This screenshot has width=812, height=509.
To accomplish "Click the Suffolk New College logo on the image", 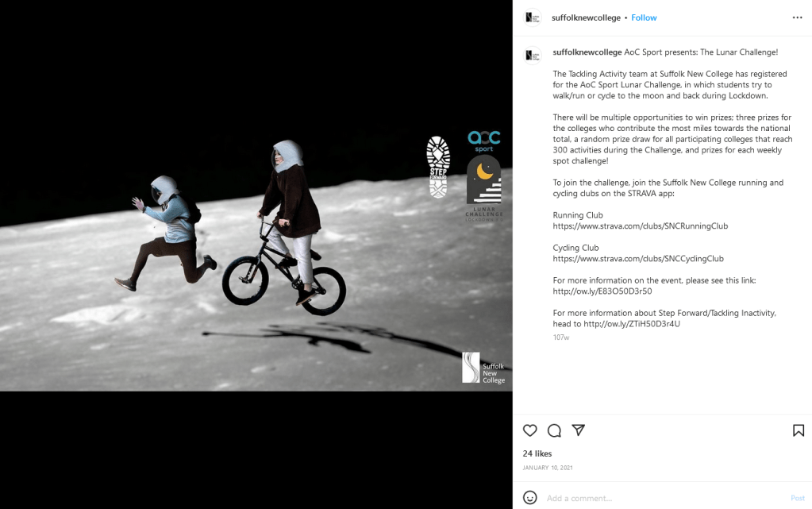I will click(x=483, y=368).
